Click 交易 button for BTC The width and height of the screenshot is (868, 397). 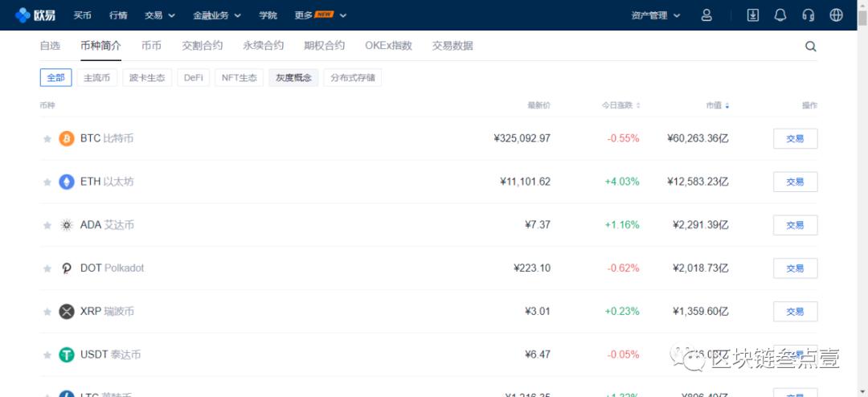pos(795,138)
